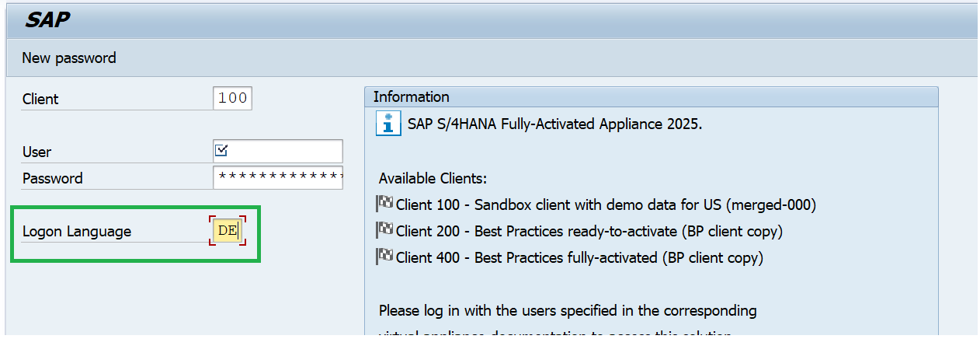Click the Logon Language label

click(77, 231)
